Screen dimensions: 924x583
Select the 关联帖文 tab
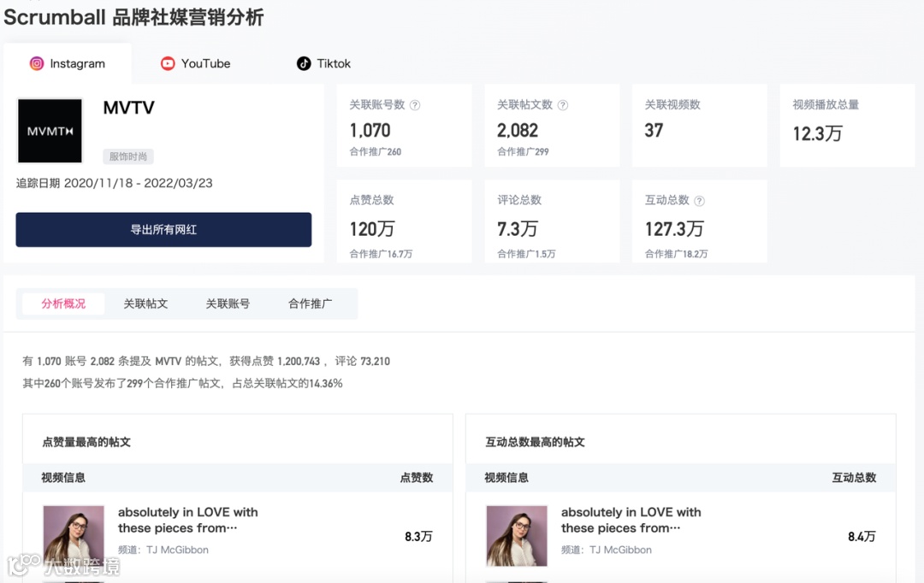[145, 303]
